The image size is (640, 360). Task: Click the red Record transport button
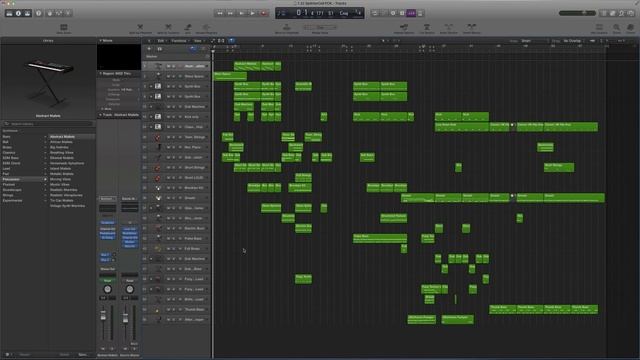click(x=264, y=13)
